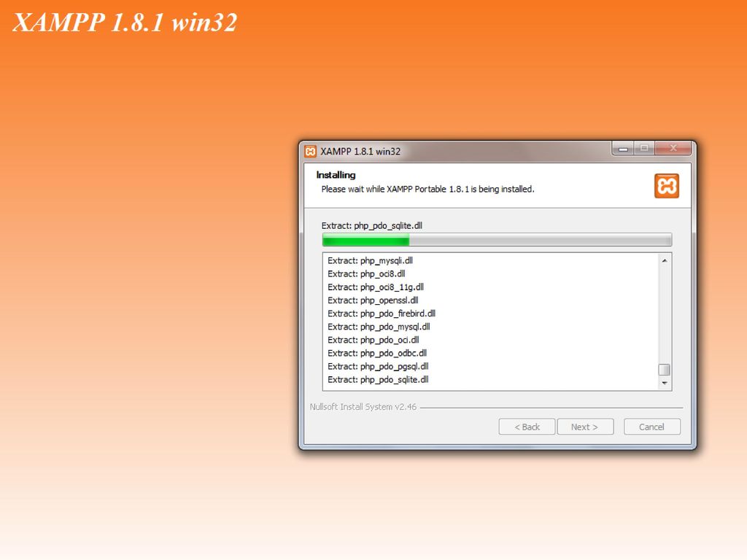Select the php_oci8_11g.dll log line
This screenshot has height=560, width=747.
tap(376, 287)
